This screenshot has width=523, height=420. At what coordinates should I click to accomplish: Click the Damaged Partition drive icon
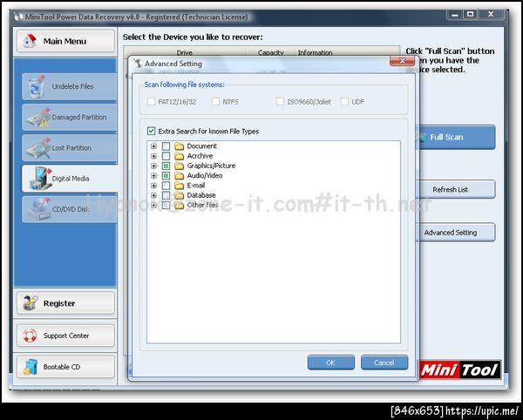pyautogui.click(x=38, y=117)
